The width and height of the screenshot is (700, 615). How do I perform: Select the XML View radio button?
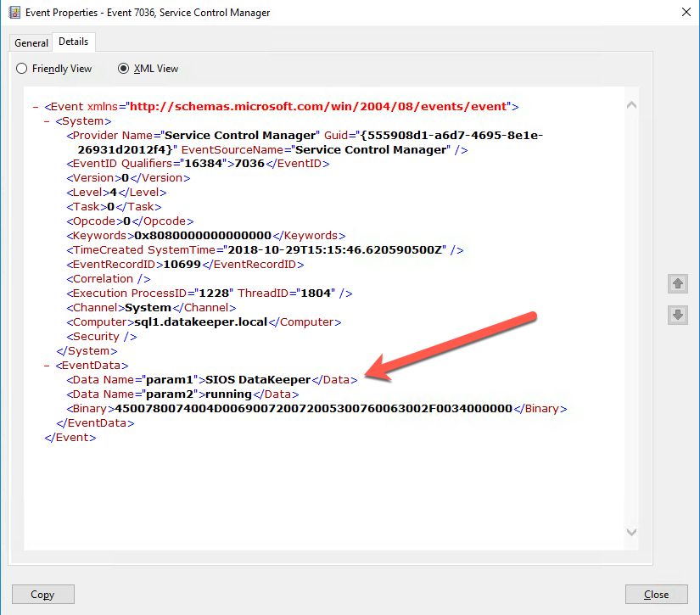pyautogui.click(x=123, y=69)
